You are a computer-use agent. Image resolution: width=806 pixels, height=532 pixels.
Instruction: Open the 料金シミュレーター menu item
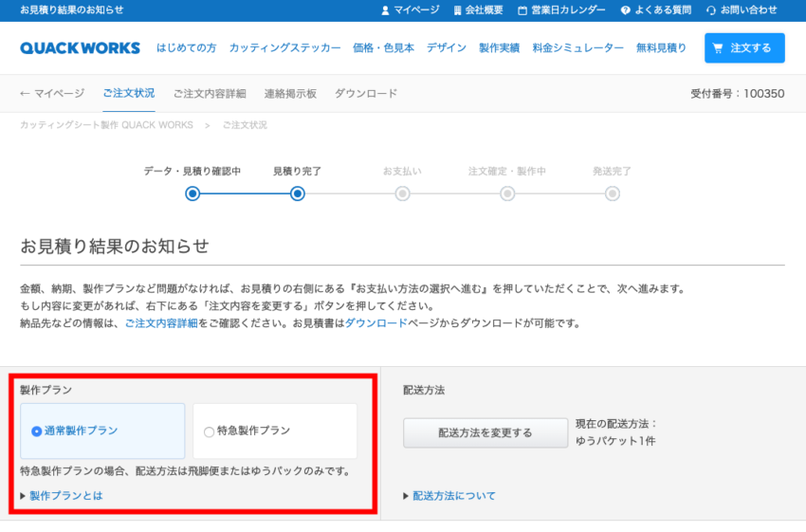(577, 48)
